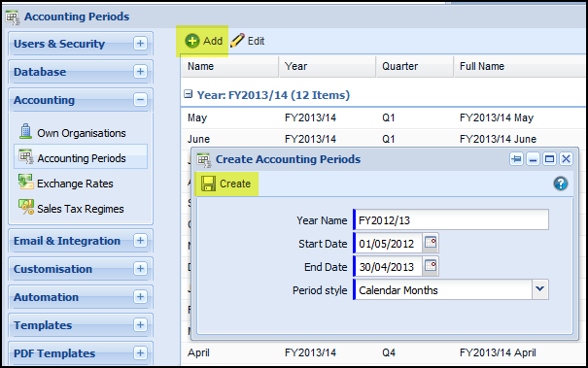This screenshot has width=588, height=368.
Task: Expand the Database section
Action: point(140,72)
